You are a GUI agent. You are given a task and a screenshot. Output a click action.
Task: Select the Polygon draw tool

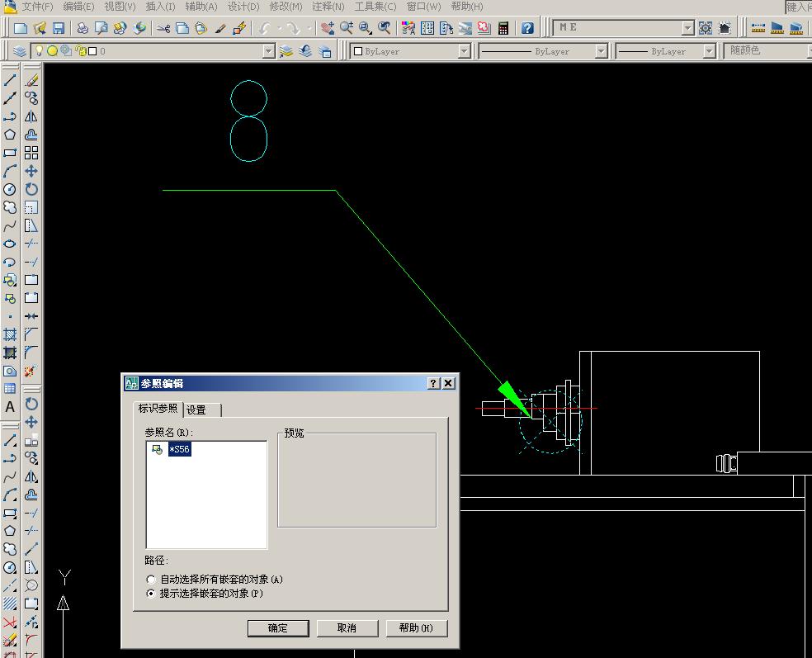point(10,135)
